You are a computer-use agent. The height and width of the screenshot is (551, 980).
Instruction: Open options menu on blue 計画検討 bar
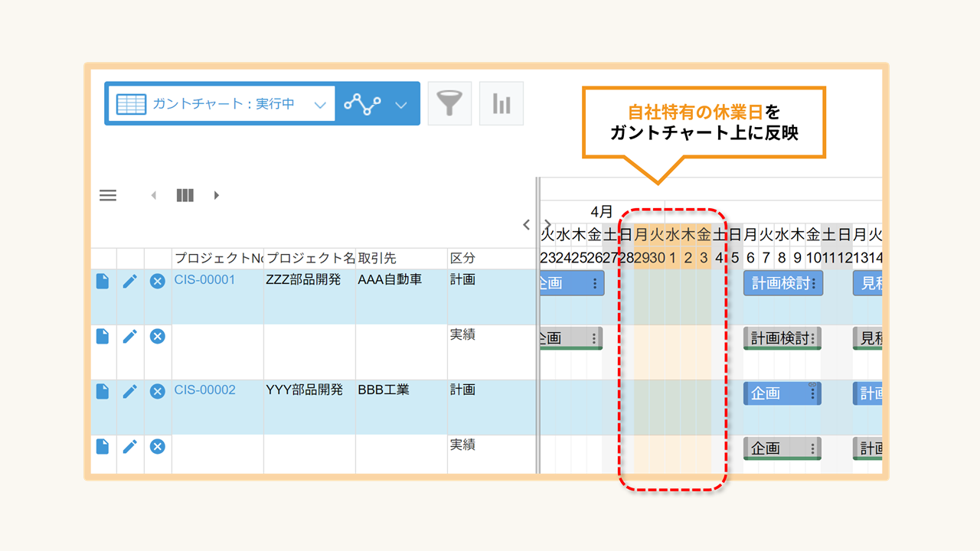tap(814, 283)
